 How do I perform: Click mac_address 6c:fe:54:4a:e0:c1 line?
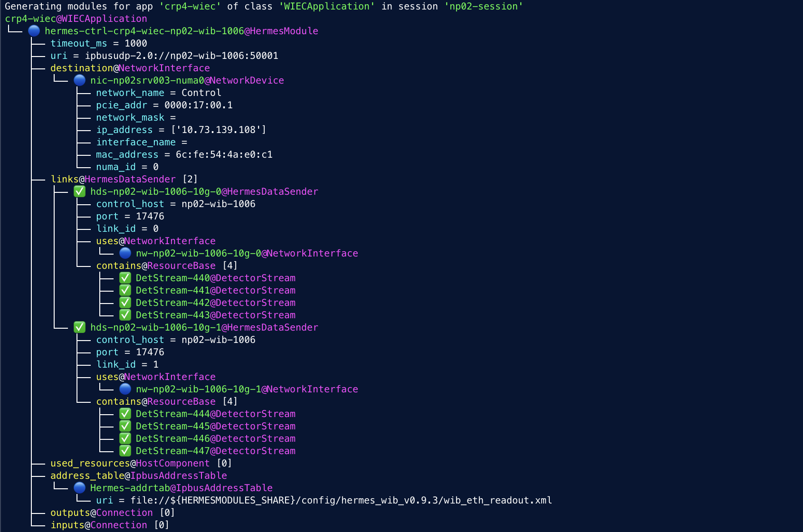(x=184, y=154)
